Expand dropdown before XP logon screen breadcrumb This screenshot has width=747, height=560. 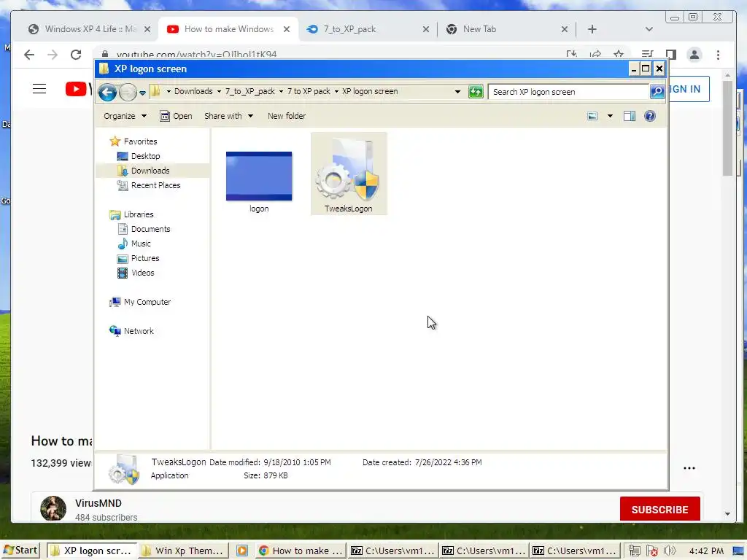coord(336,91)
